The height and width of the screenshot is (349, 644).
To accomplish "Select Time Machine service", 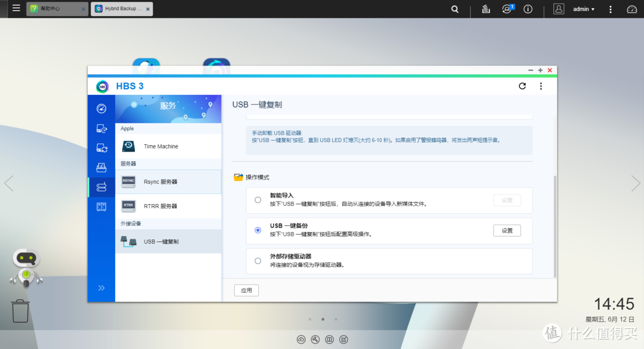I will click(x=168, y=146).
